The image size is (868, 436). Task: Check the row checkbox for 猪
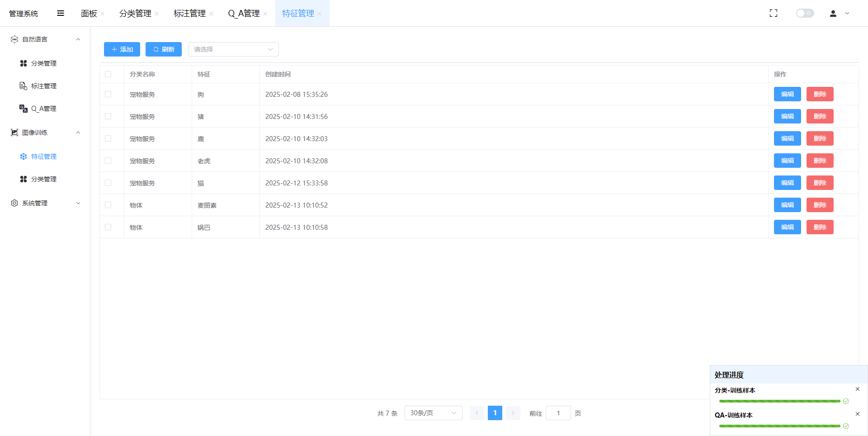tap(108, 116)
